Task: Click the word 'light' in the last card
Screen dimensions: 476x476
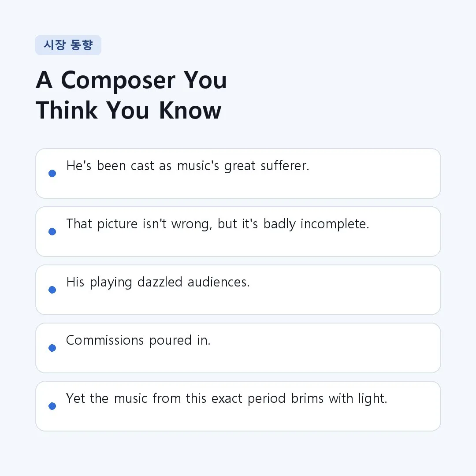Action: click(x=372, y=398)
